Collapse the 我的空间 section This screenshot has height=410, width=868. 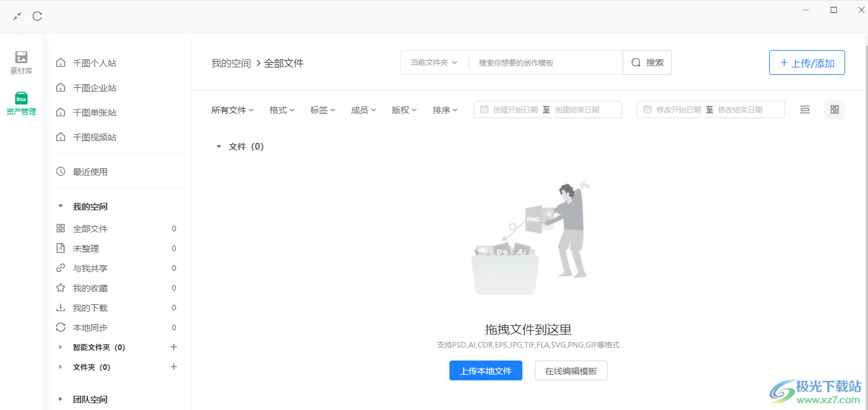pyautogui.click(x=61, y=206)
